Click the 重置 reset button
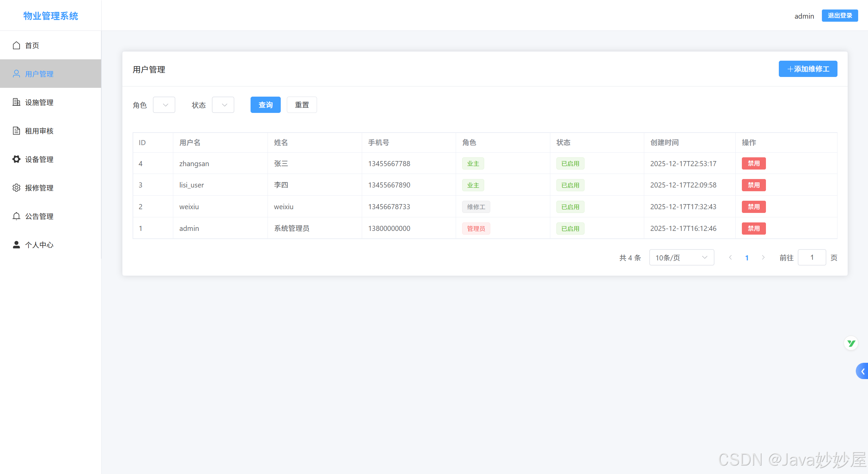 tap(302, 105)
